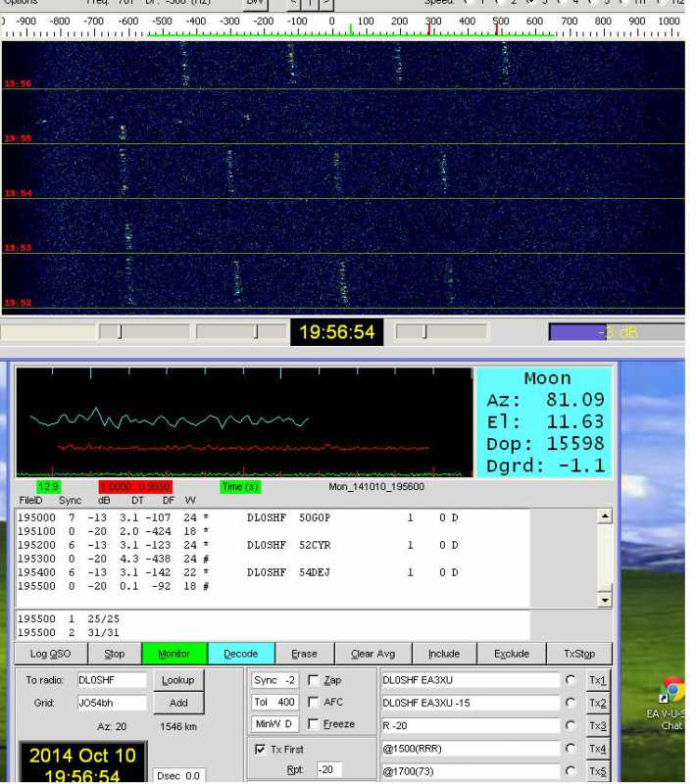Toggle the green Monitor button

click(174, 654)
